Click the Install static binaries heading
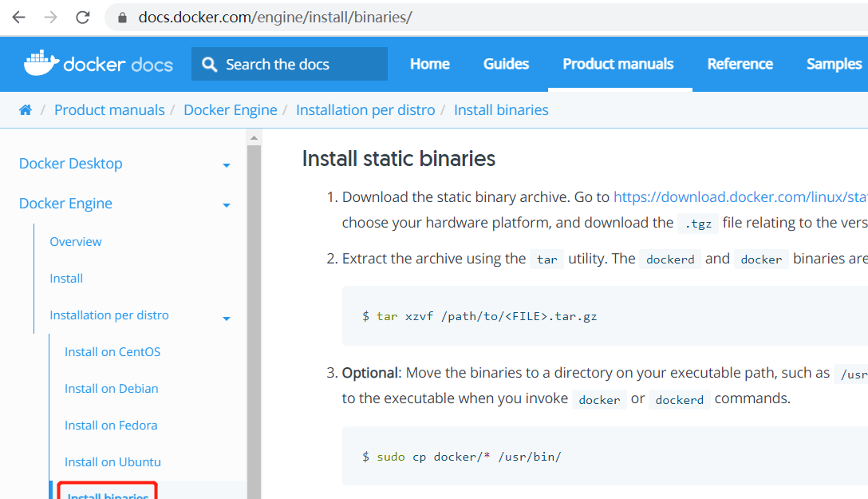This screenshot has width=868, height=499. (399, 159)
